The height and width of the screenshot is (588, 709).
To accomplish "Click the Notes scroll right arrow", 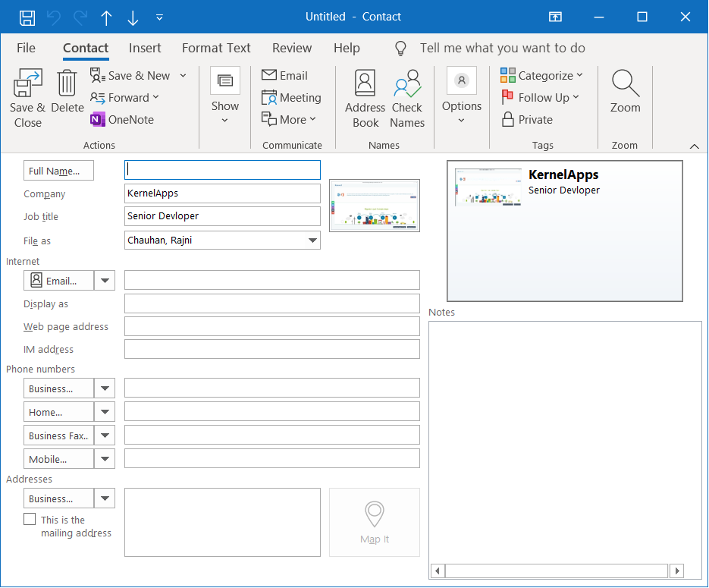I will click(677, 571).
